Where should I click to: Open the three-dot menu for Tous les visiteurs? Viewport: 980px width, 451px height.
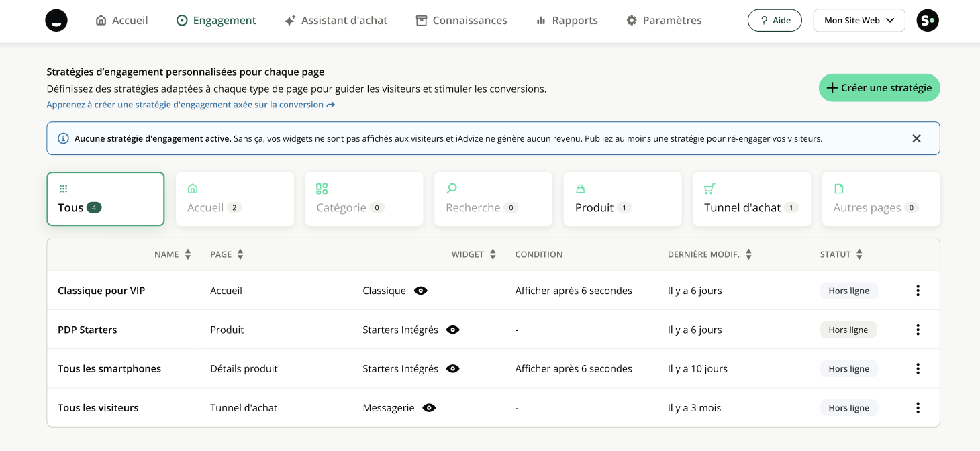tap(918, 408)
